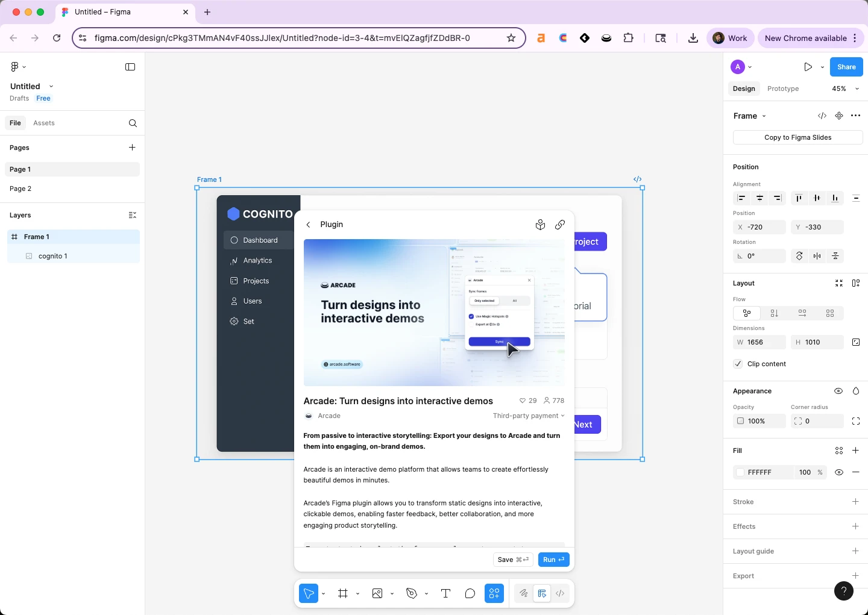Click the X position field

[759, 227]
